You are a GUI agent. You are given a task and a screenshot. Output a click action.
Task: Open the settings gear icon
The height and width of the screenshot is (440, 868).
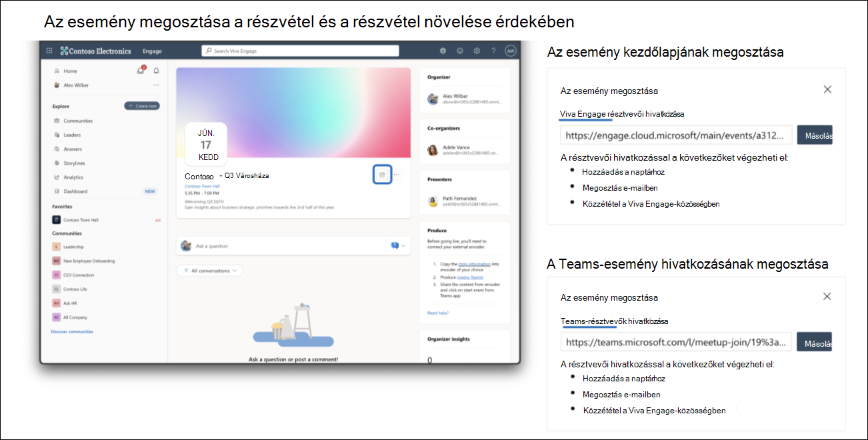(x=477, y=51)
